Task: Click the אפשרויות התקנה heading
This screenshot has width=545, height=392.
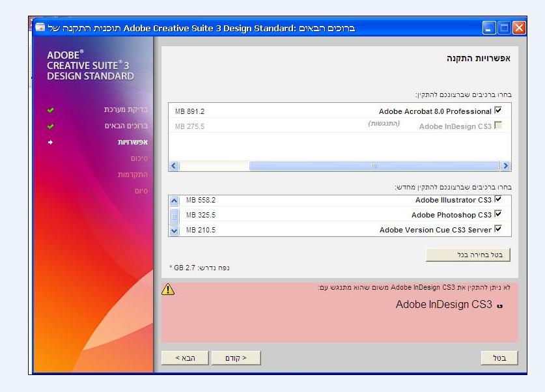Action: coord(479,59)
